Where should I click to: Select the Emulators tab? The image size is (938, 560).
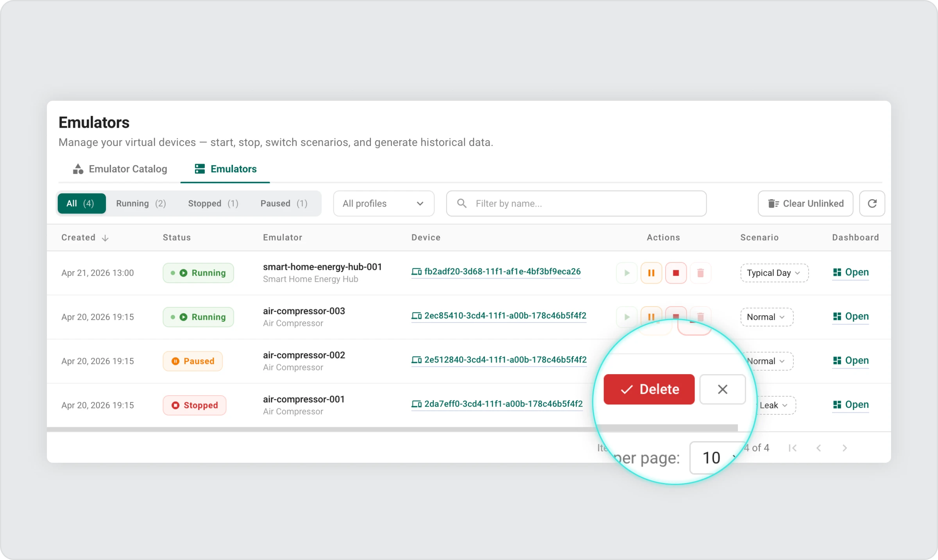(226, 169)
